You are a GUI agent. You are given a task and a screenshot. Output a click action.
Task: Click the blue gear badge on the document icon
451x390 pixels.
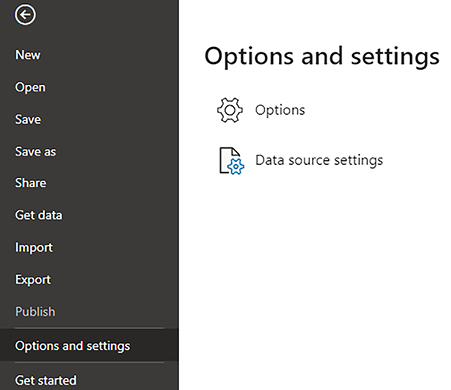pyautogui.click(x=236, y=167)
